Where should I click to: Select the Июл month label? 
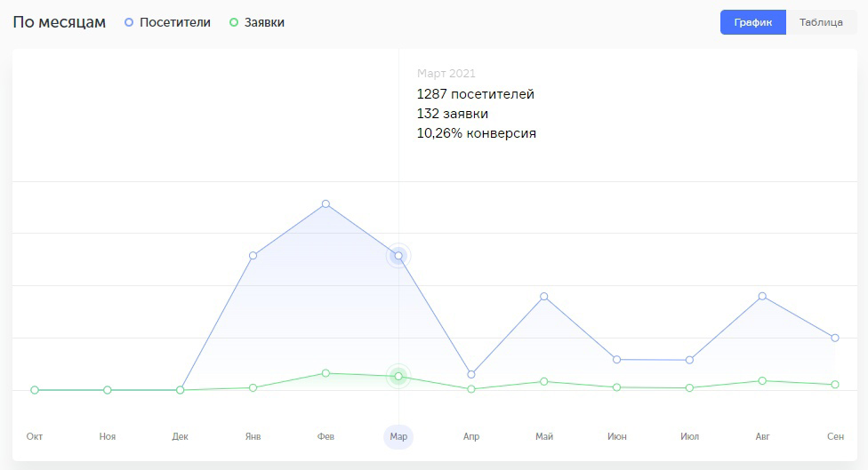690,436
